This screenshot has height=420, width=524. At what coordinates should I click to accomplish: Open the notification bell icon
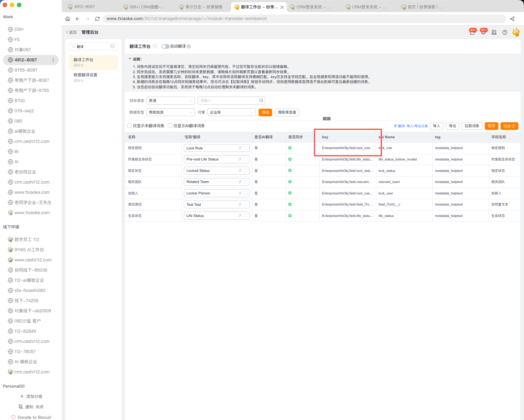[483, 32]
